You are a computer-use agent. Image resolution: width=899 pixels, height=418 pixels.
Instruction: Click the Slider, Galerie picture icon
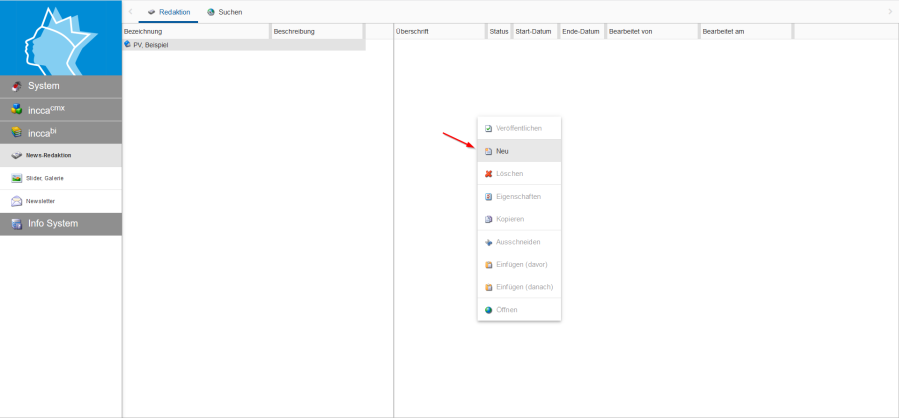pos(16,178)
